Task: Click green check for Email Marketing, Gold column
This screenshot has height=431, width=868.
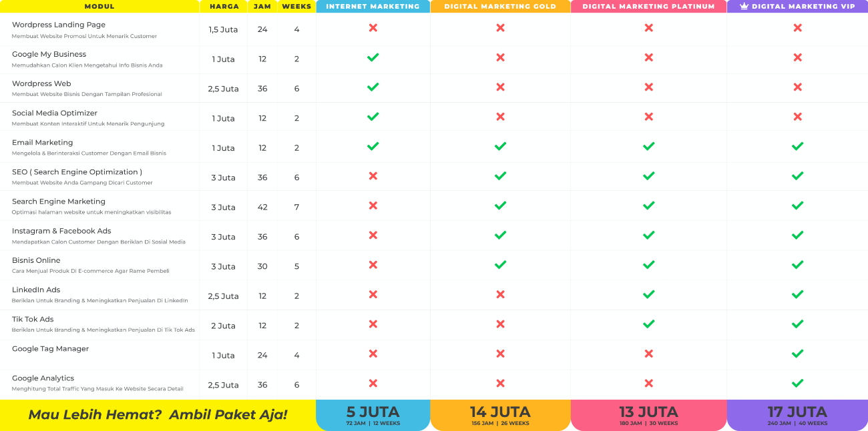Action: pyautogui.click(x=500, y=146)
